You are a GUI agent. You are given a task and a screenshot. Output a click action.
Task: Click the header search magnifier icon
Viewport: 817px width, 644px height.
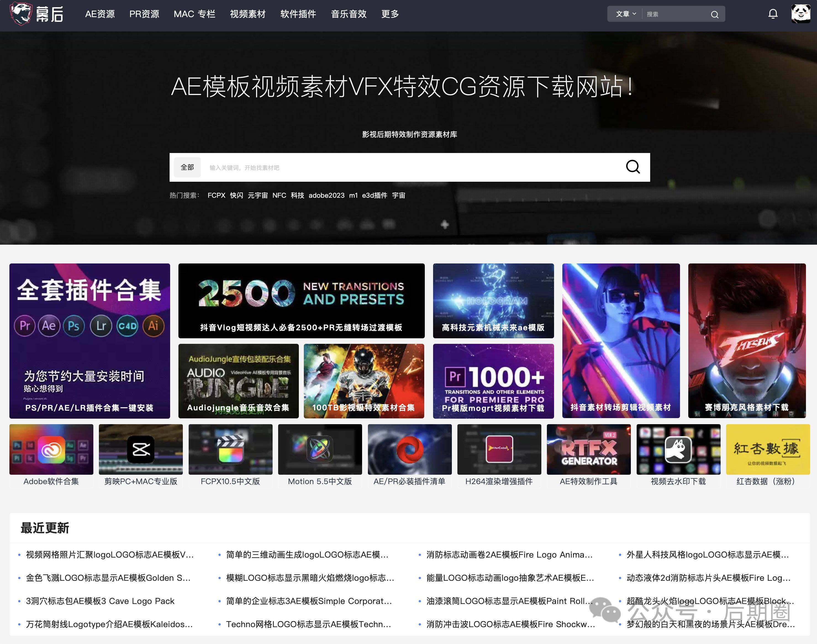tap(715, 14)
